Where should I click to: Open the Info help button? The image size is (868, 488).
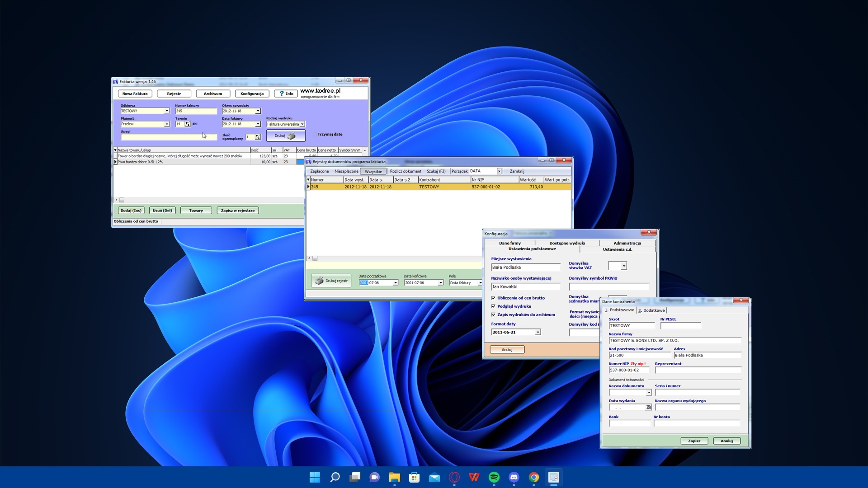click(286, 94)
